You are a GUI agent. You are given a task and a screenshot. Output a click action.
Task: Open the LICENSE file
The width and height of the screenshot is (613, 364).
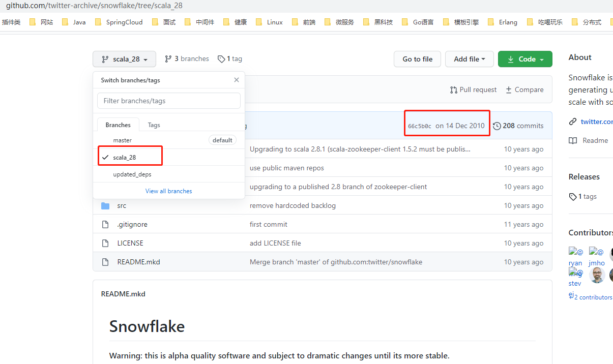pos(130,243)
